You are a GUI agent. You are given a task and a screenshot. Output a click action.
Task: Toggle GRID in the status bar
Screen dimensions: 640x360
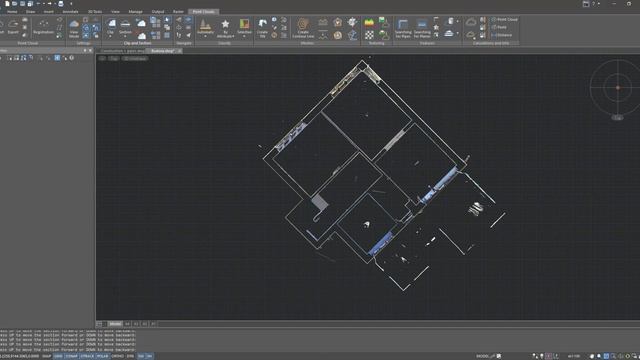pos(58,356)
